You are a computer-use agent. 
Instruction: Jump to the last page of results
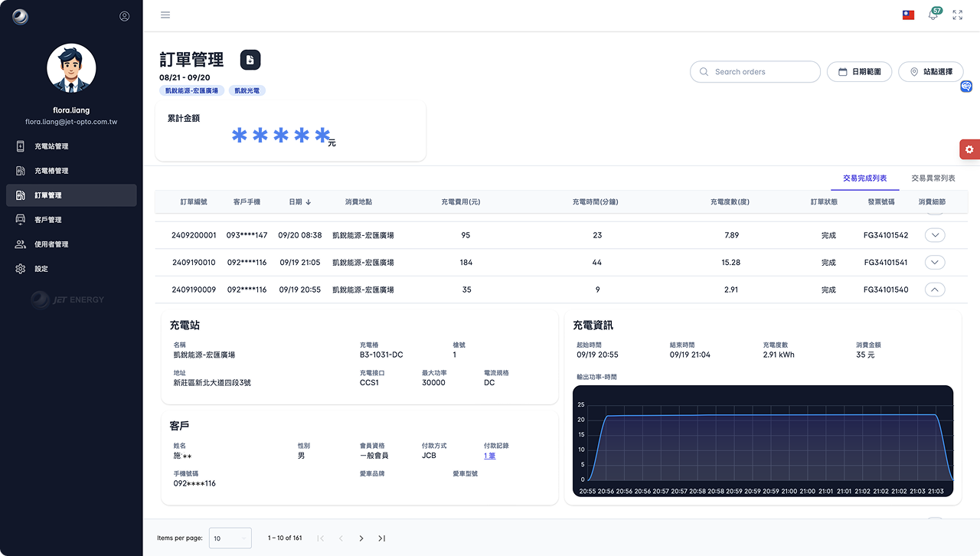pos(381,538)
